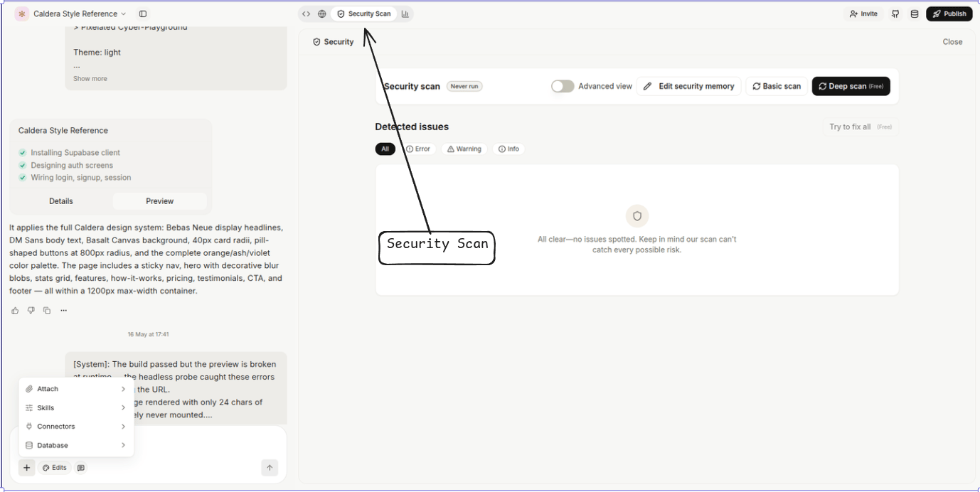
Task: Open the globe preview icon
Action: (x=322, y=14)
